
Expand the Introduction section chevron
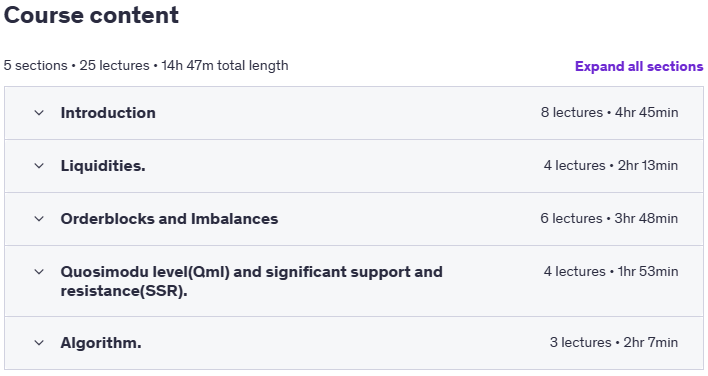pos(39,113)
